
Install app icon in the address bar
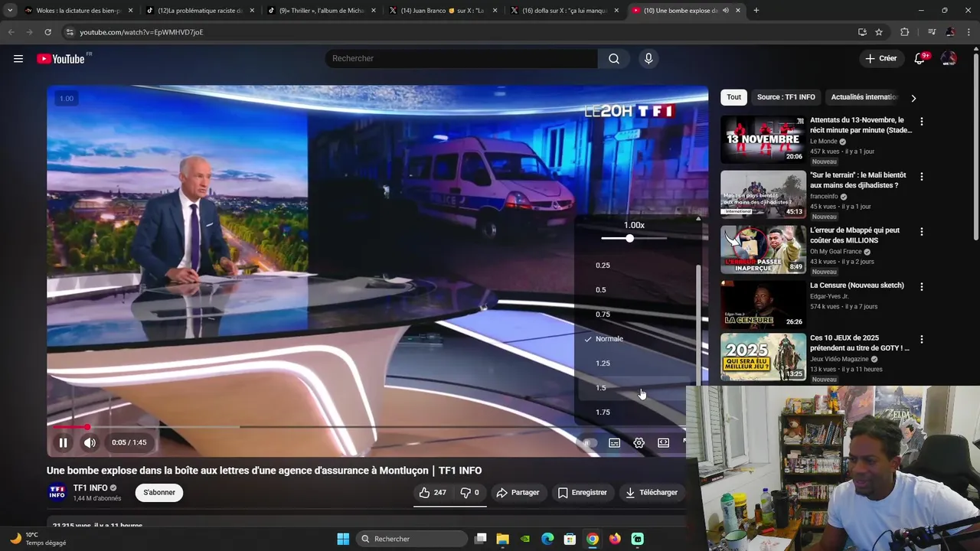pyautogui.click(x=862, y=32)
